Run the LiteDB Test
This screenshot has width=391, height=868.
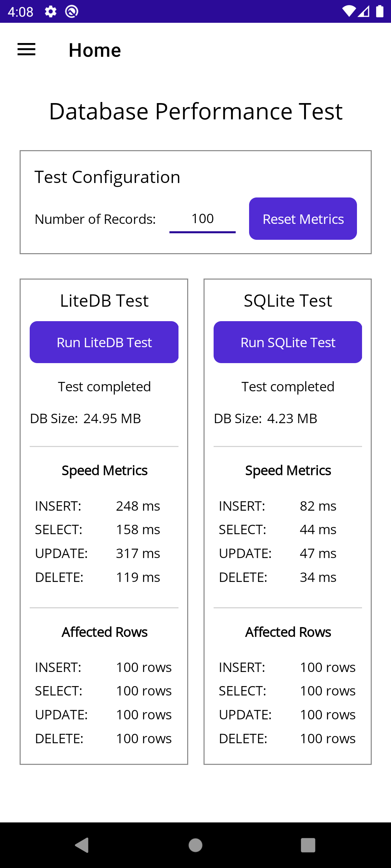[x=104, y=342]
